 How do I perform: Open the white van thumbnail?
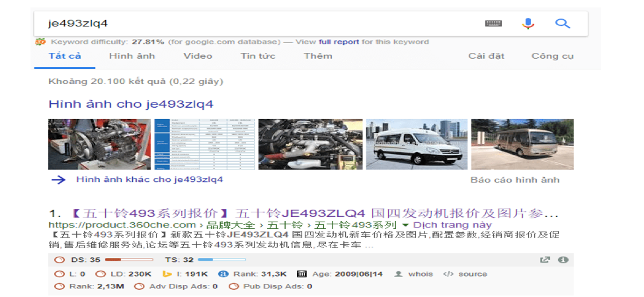pos(417,144)
